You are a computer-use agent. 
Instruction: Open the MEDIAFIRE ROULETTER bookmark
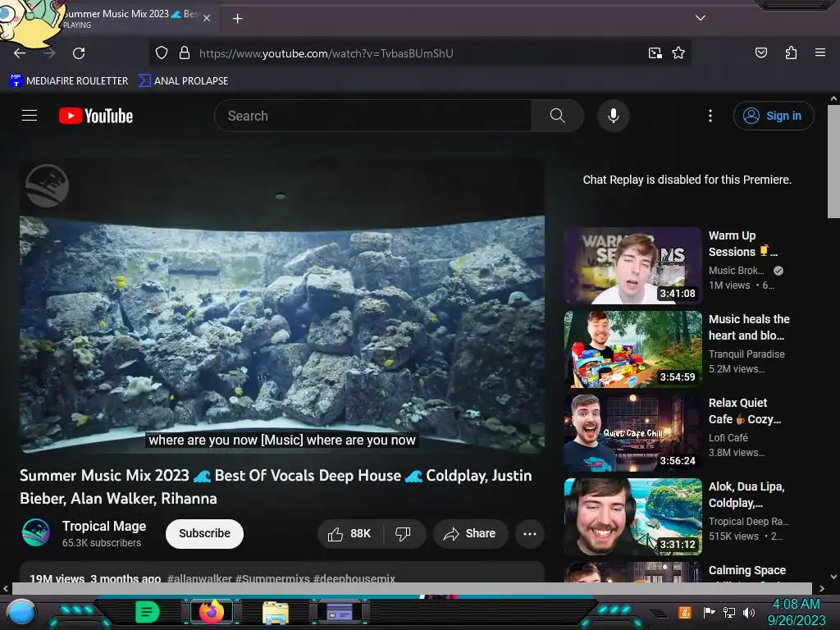click(x=69, y=81)
